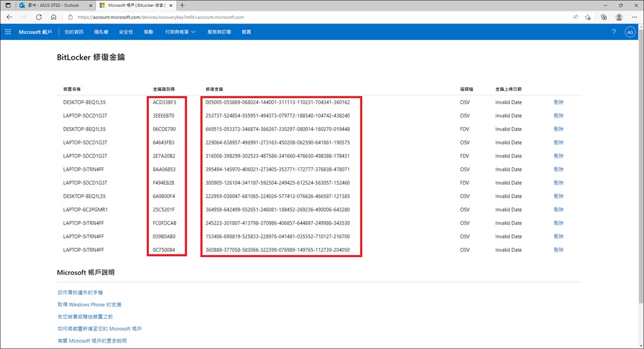The image size is (644, 349).
Task: Click the 修復金鑰 column header
Action: (214, 89)
